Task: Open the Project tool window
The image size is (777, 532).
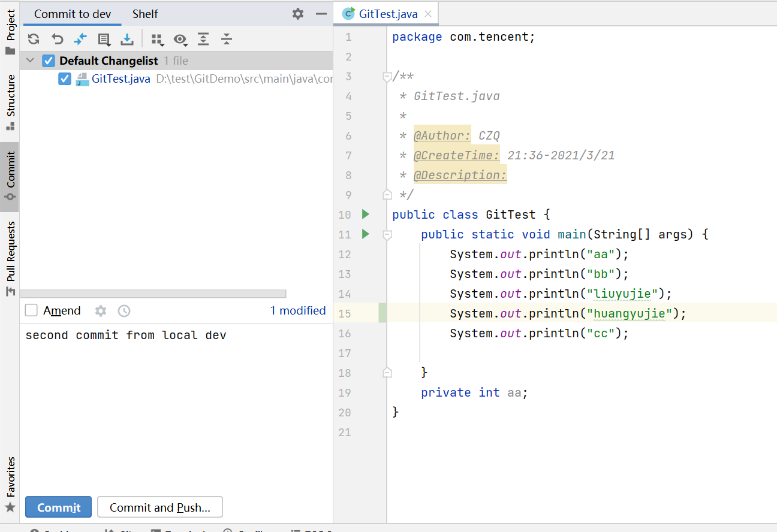Action: (x=10, y=32)
